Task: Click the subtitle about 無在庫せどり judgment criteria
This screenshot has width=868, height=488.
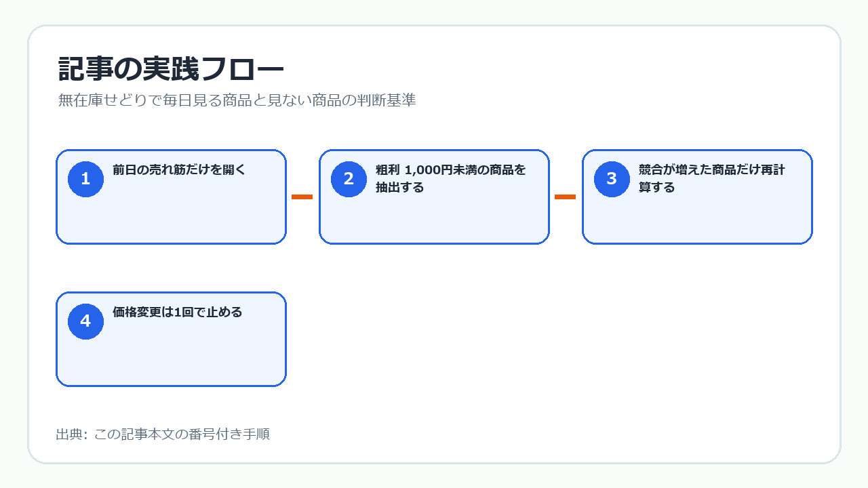Action: coord(237,100)
